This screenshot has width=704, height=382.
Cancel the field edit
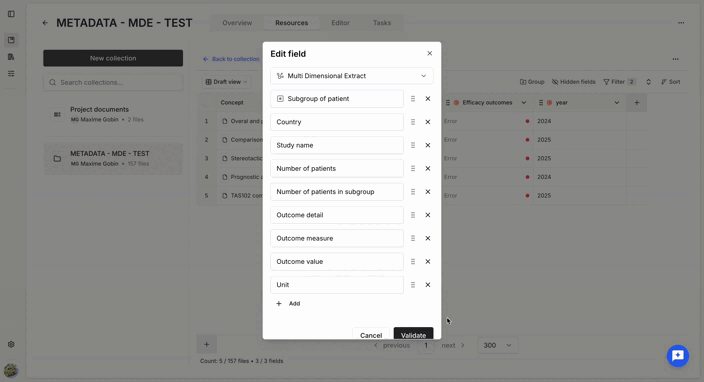[371, 334]
